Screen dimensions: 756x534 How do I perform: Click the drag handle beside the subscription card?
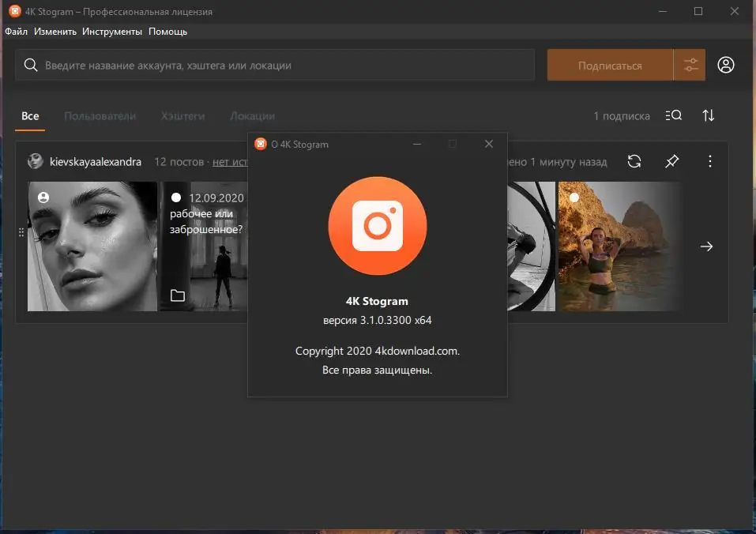pos(19,232)
